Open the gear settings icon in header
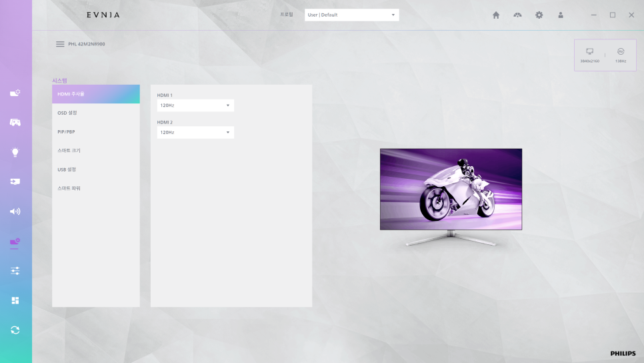Screen dimensions: 644x363 [539, 15]
